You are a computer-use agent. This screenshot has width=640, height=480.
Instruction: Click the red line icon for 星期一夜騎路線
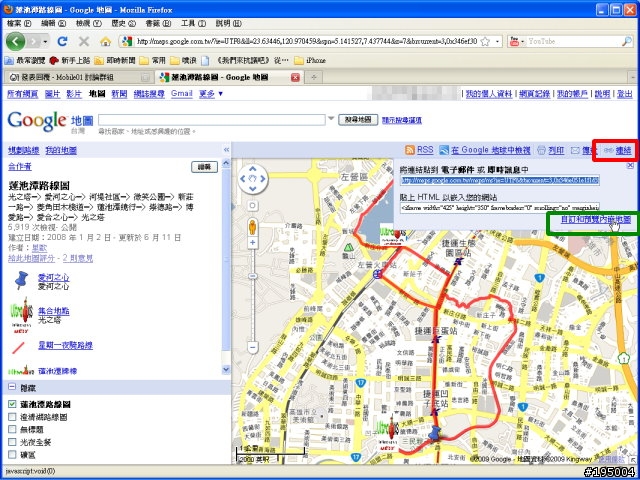coord(18,347)
